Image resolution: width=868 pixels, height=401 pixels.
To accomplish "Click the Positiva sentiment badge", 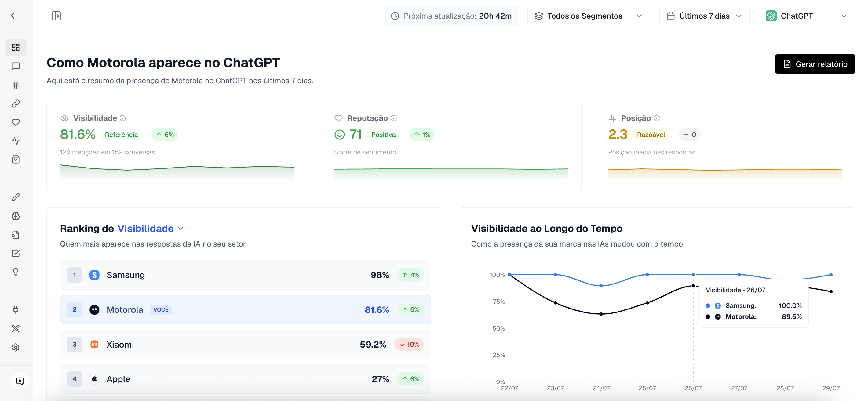I will click(x=384, y=135).
